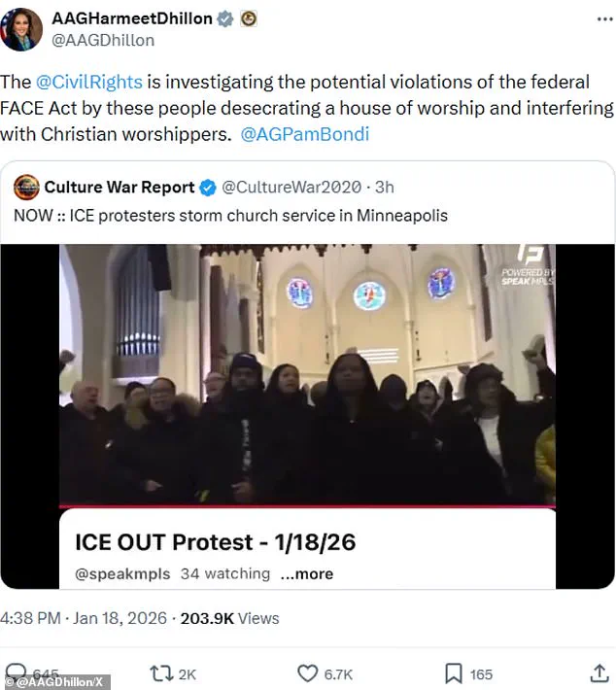Expand the stream description with "...more"
This screenshot has height=690, width=616.
pyautogui.click(x=306, y=573)
